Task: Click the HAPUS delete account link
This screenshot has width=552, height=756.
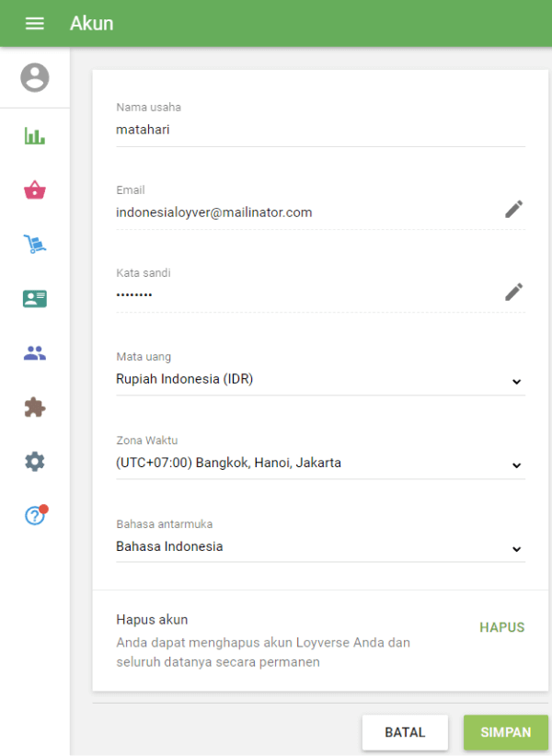Action: (x=501, y=627)
